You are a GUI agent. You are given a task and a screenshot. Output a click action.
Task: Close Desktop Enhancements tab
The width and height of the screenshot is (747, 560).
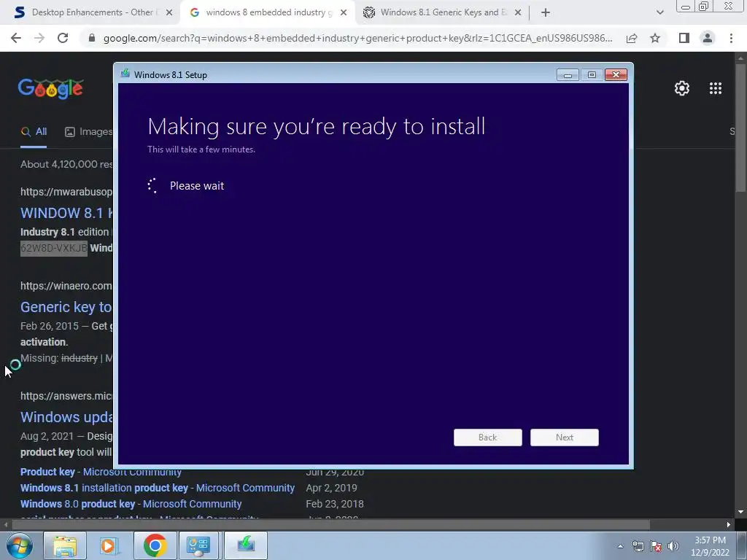(x=169, y=13)
